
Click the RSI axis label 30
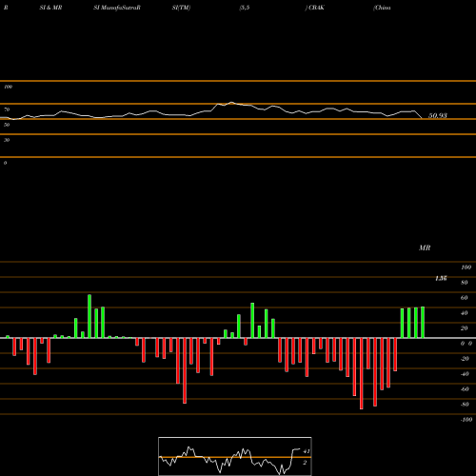coord(7,140)
